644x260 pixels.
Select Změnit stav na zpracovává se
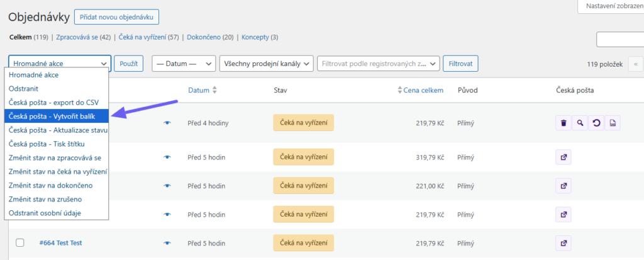57,157
